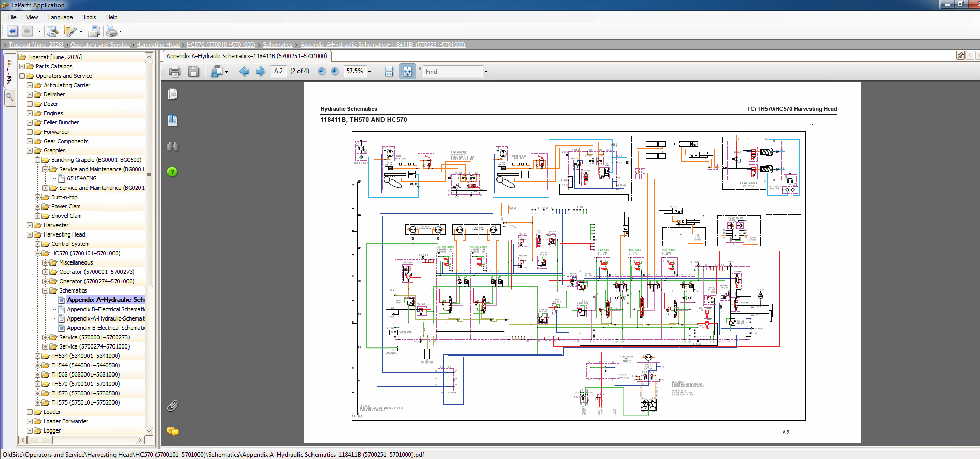Open the zoom percentage dropdown
Viewport: 980px width, 459px height.
370,72
